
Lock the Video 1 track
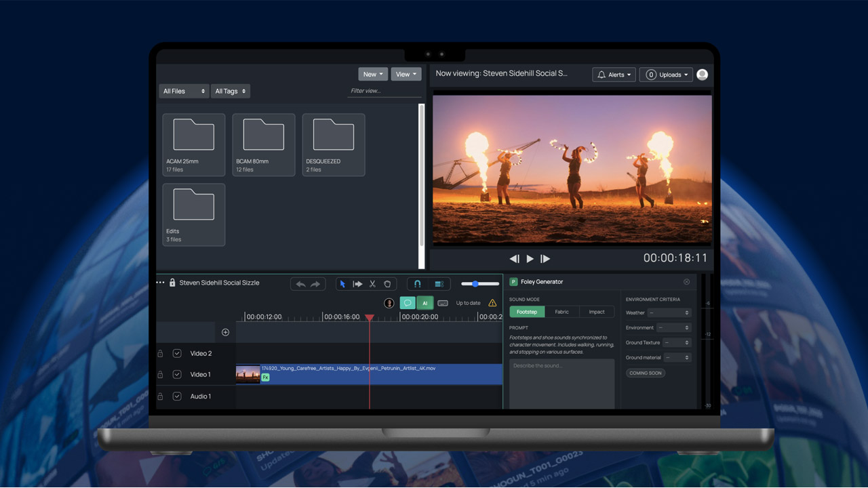click(x=160, y=374)
